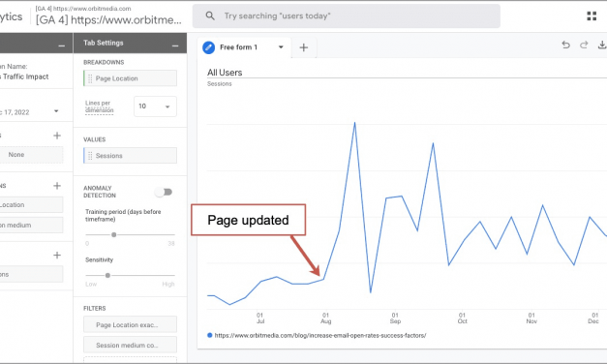607x364 pixels.
Task: Click the redo arrow icon
Action: [584, 45]
